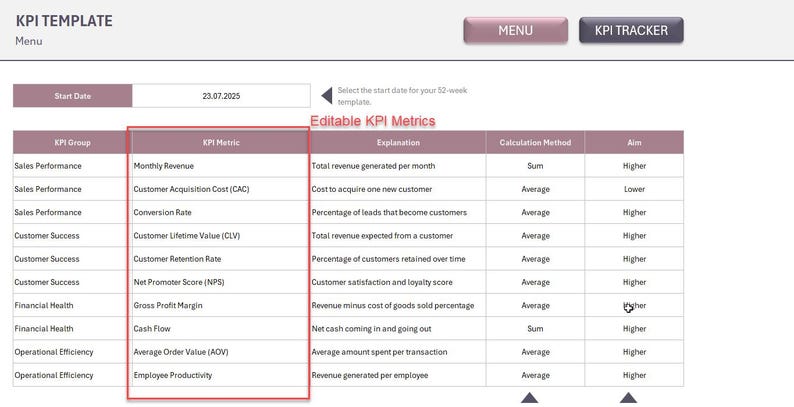This screenshot has width=794, height=407.
Task: Click the triangle under the Calculation Method column
Action: [x=529, y=398]
